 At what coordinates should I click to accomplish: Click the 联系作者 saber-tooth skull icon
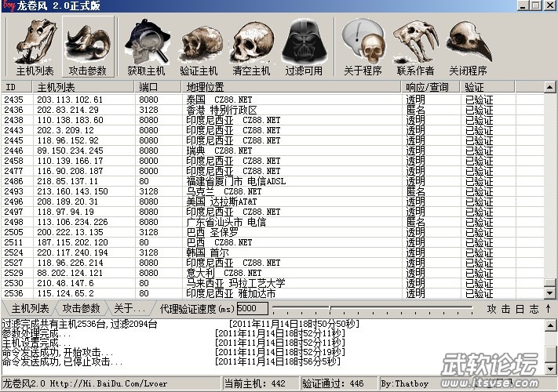415,45
